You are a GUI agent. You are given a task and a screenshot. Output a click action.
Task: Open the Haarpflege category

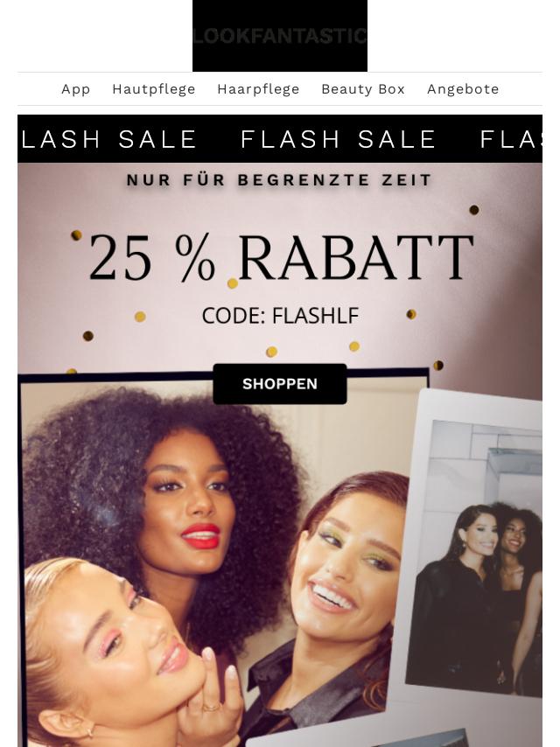point(258,89)
